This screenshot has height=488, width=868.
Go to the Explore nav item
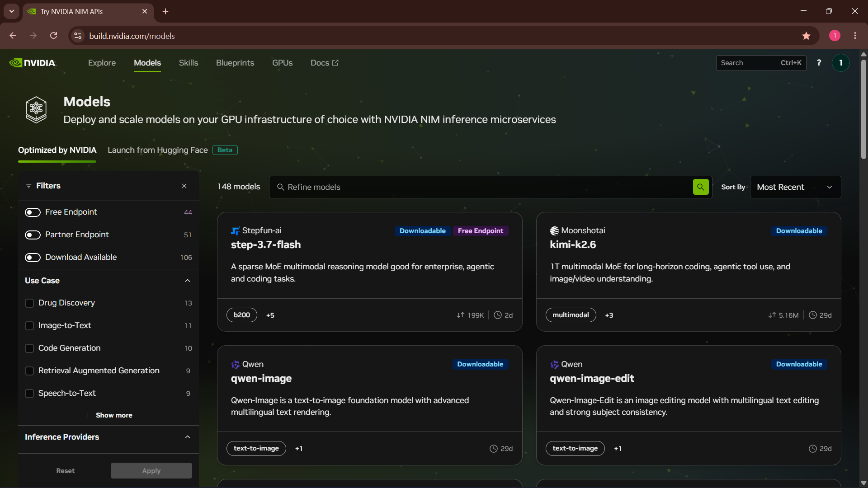[102, 63]
